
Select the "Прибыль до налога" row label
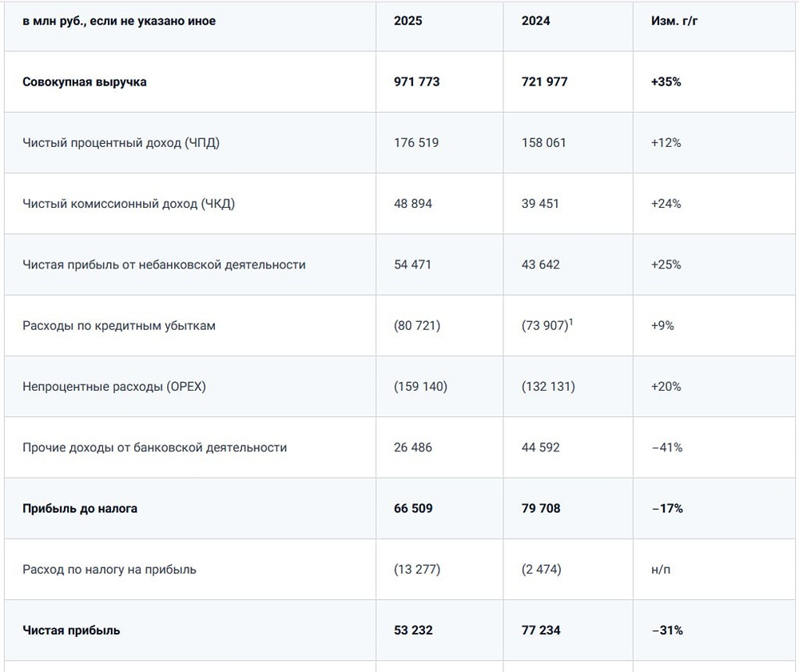pyautogui.click(x=80, y=508)
